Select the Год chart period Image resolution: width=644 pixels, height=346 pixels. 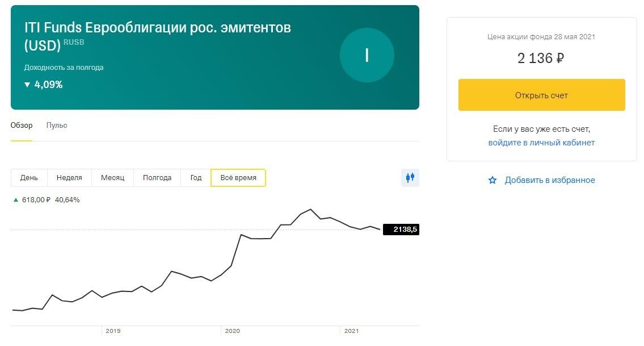pyautogui.click(x=196, y=178)
